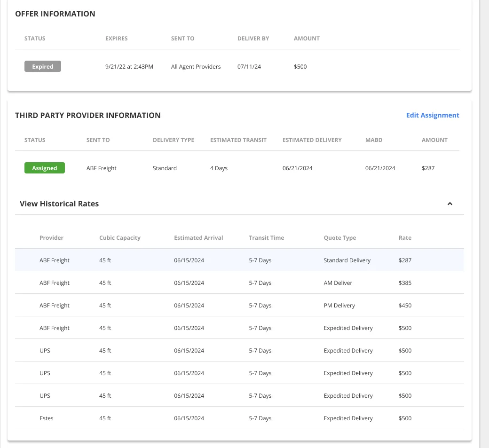
Task: Click the DELIVERY TYPE column header
Action: (x=174, y=140)
